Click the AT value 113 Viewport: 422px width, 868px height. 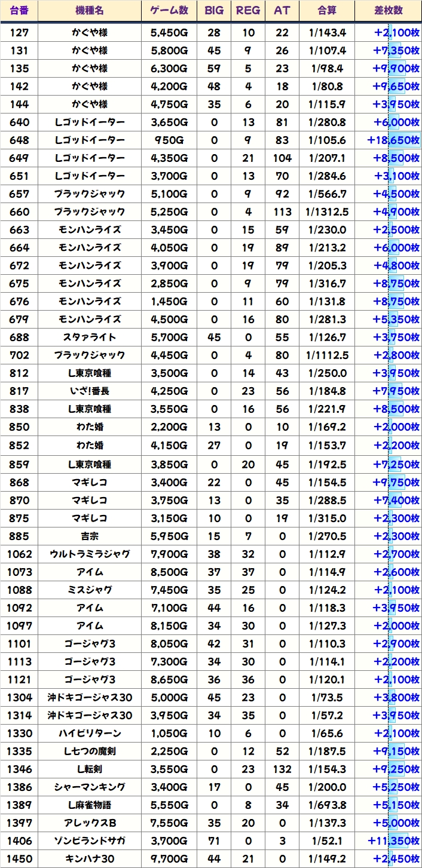282,211
